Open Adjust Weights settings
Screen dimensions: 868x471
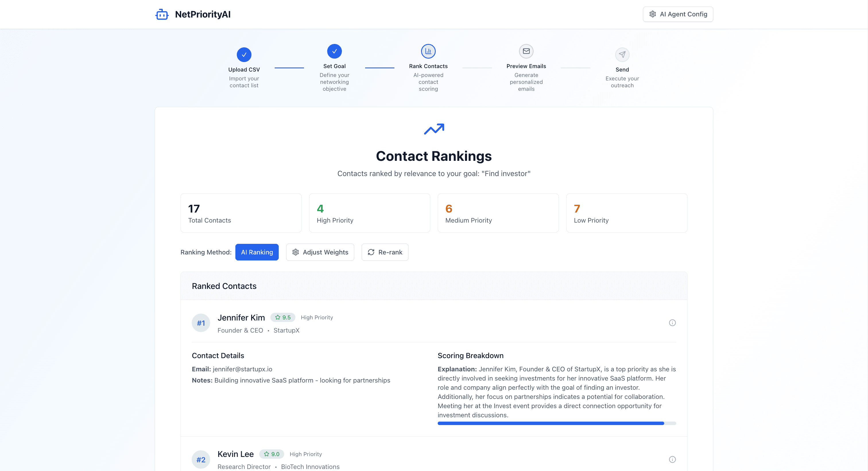(x=320, y=252)
